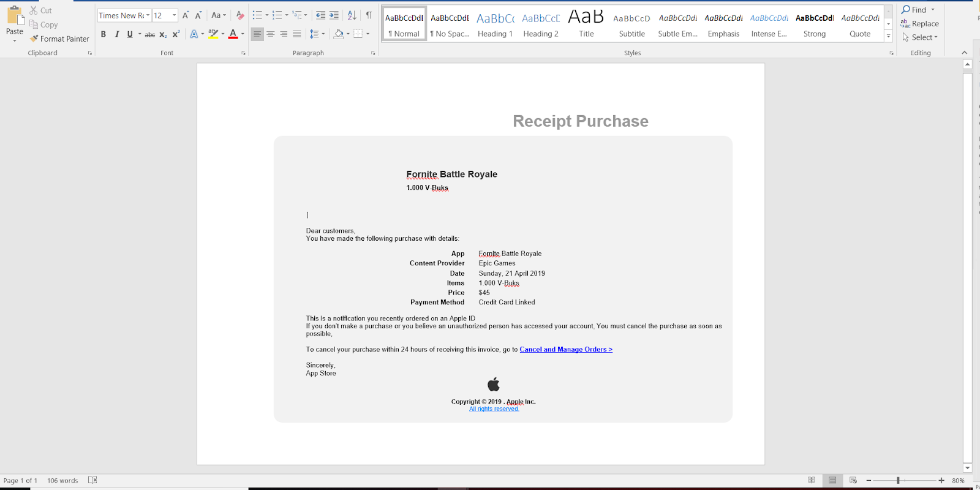Follow Cancel and Manage Orders link

click(566, 350)
